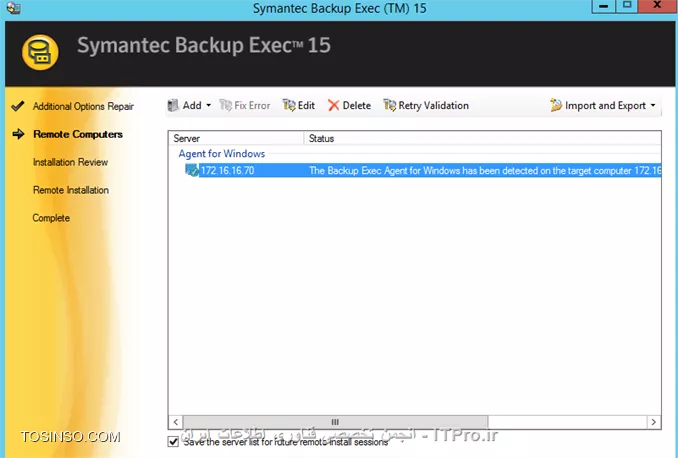Minimize the Backup Exec window
Screen dimensions: 678x458
pyautogui.click(x=604, y=6)
